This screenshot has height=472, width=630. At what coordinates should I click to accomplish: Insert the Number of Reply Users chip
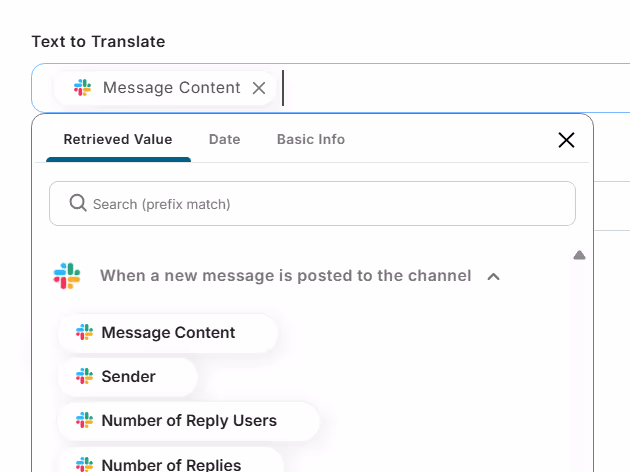point(188,421)
